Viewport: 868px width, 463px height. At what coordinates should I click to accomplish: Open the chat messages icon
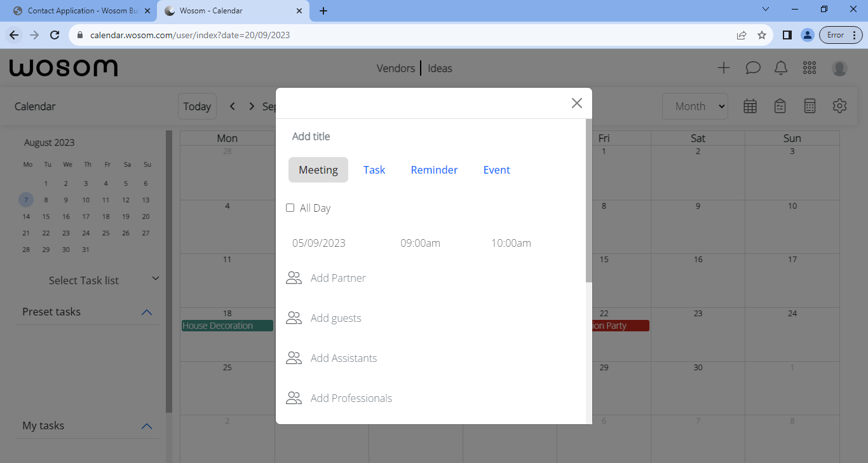752,67
